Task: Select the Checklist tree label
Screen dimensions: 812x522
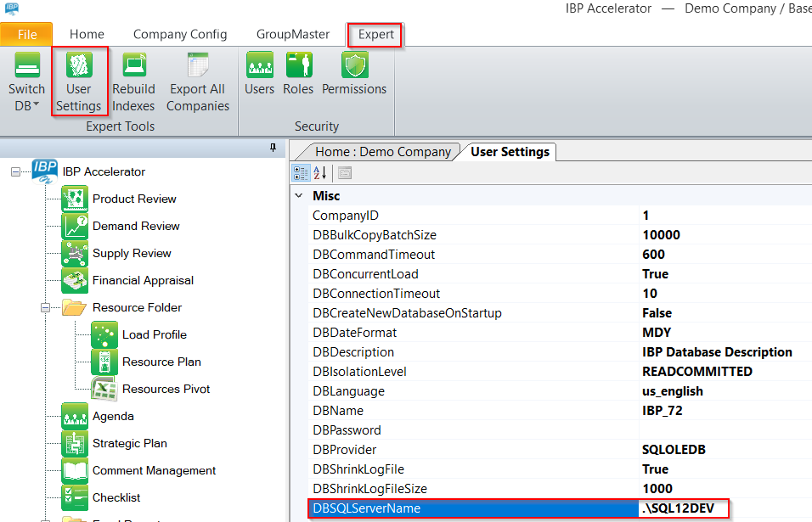Action: [116, 497]
